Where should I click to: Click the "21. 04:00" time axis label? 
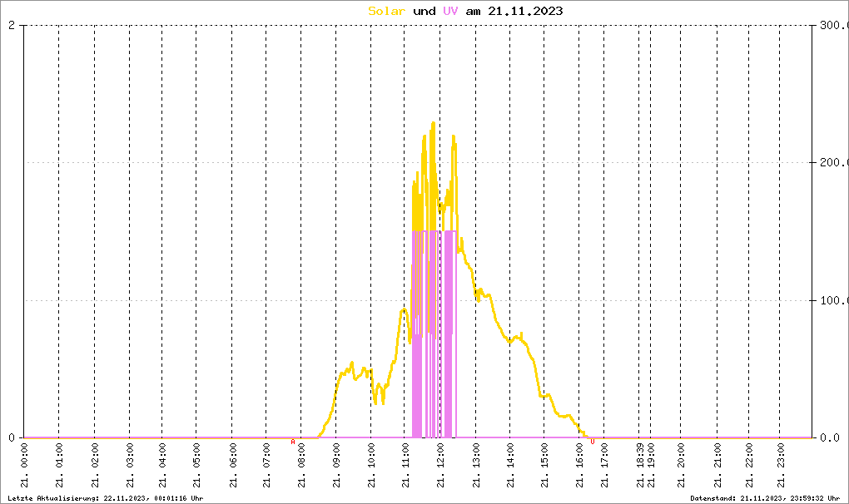tap(162, 466)
